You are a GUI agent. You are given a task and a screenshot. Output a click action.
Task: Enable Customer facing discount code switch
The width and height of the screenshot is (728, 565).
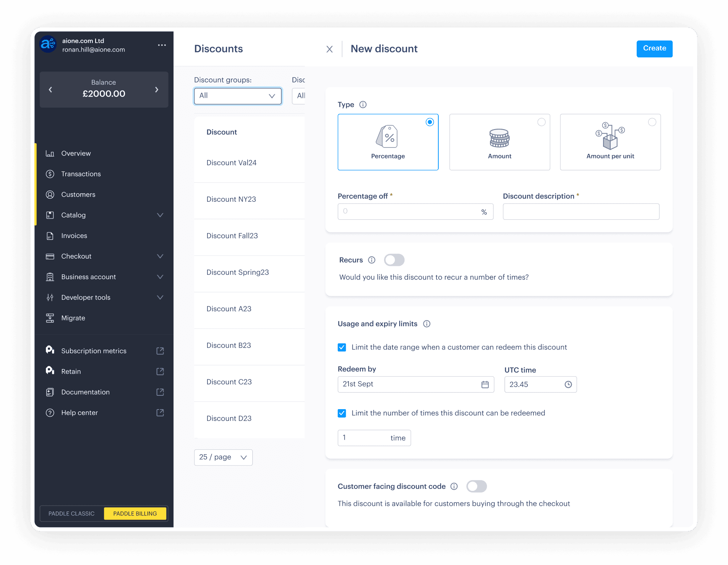(477, 486)
